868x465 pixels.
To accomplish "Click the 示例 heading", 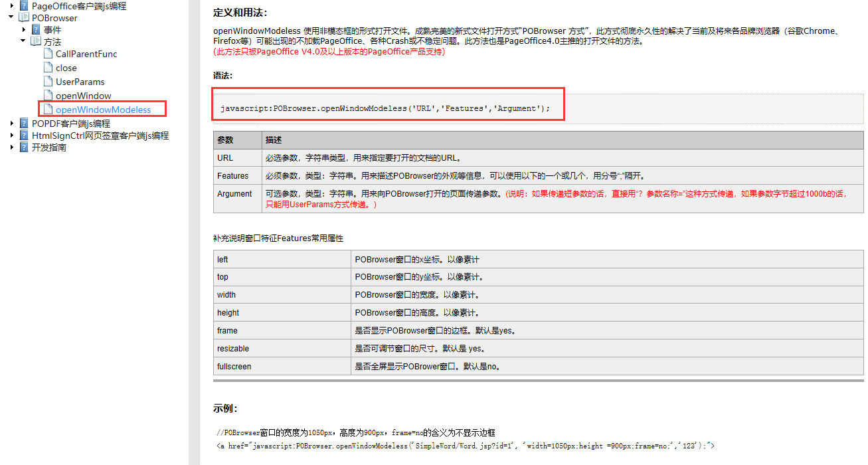I will click(225, 408).
